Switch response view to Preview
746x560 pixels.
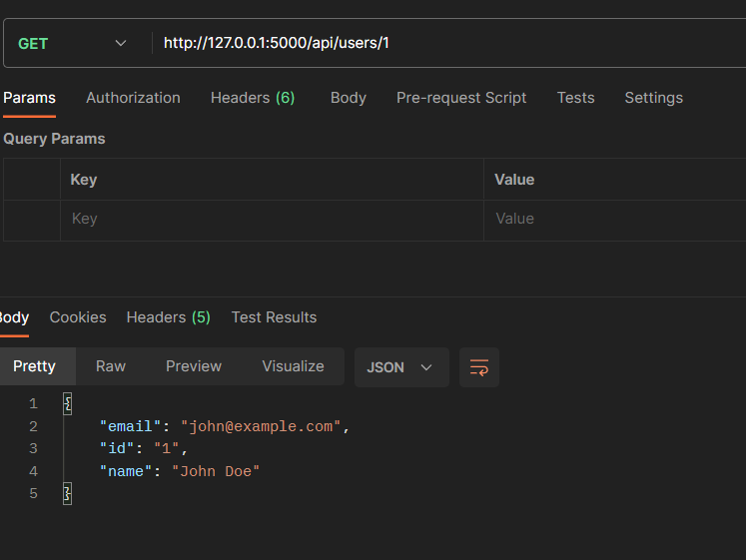tap(194, 366)
